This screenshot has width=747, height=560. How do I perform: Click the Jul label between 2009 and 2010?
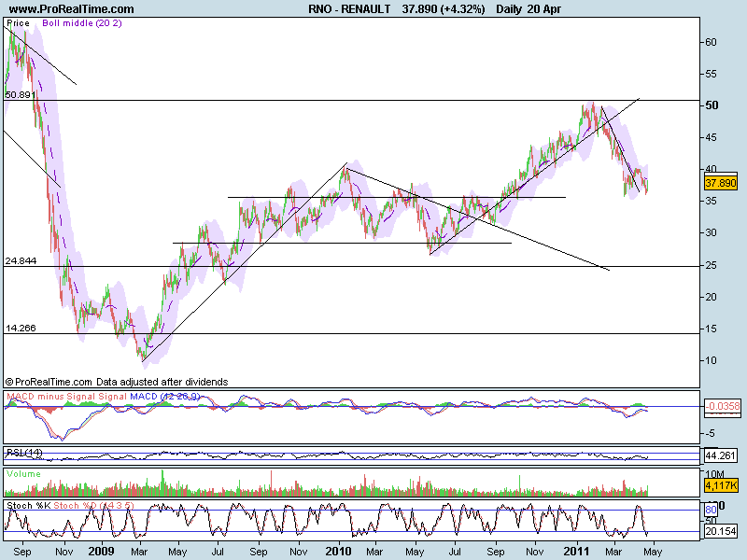218,552
